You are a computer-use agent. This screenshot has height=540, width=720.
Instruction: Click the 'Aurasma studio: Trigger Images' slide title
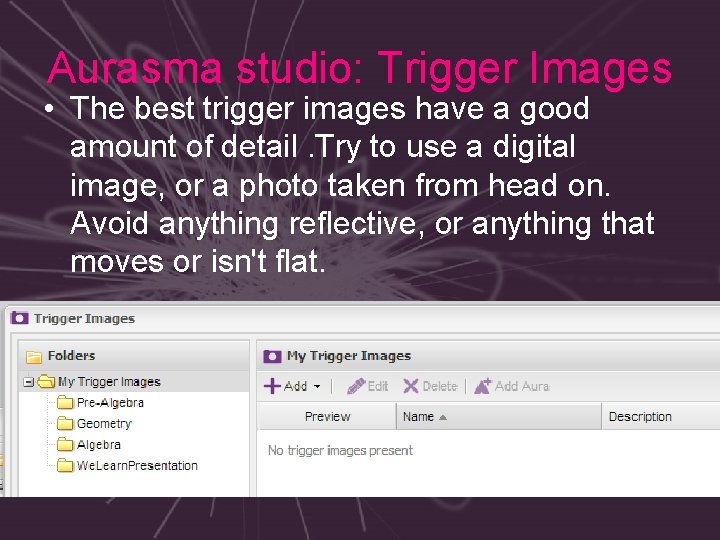[x=359, y=68]
